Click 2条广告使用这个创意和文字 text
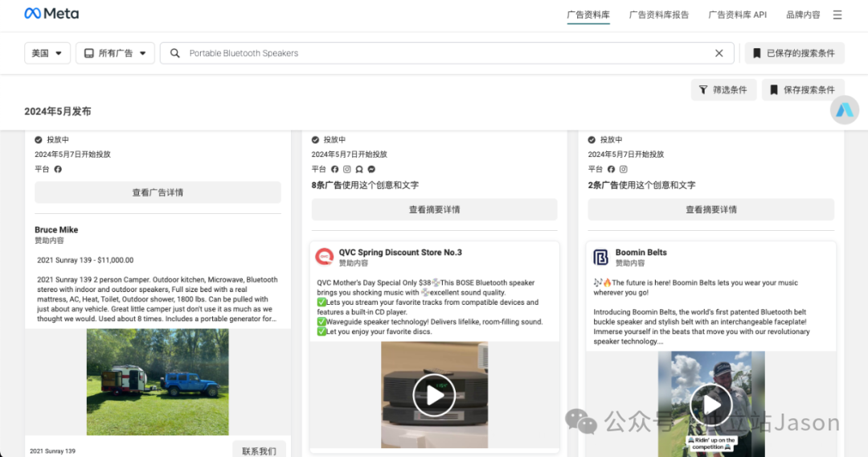Viewport: 868px width, 457px height. click(641, 185)
